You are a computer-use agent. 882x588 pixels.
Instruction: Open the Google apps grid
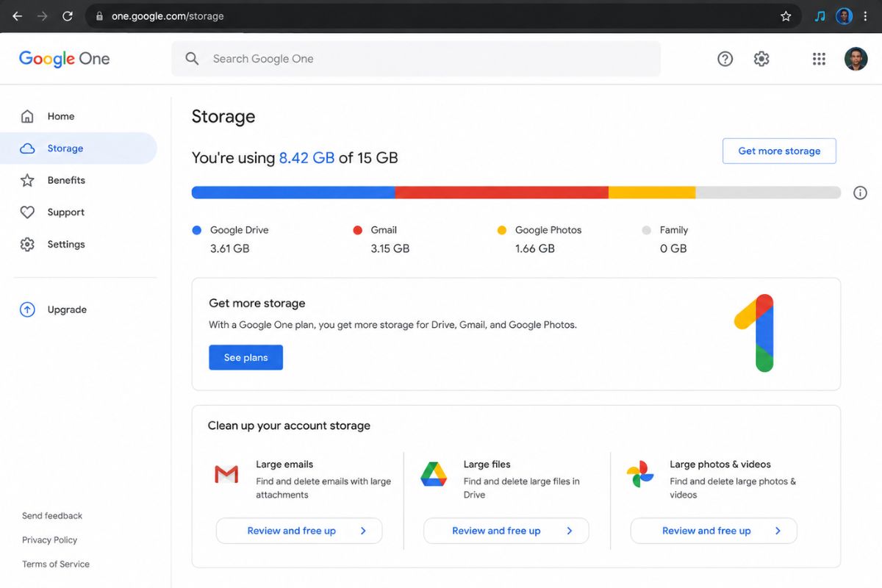(x=819, y=59)
